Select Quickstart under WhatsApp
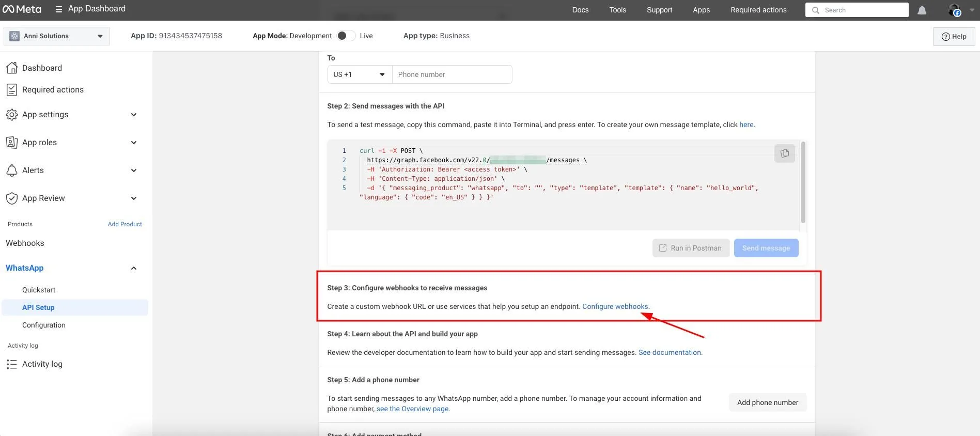 [39, 290]
